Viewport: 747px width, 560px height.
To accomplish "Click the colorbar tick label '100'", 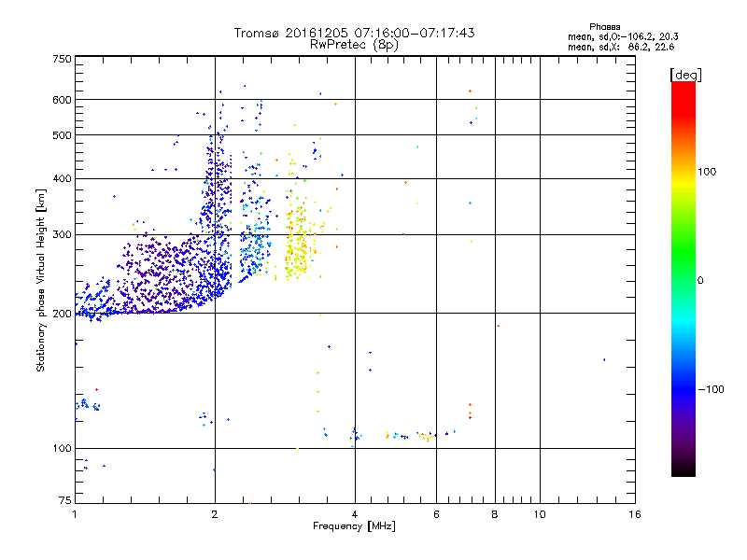I will [707, 172].
